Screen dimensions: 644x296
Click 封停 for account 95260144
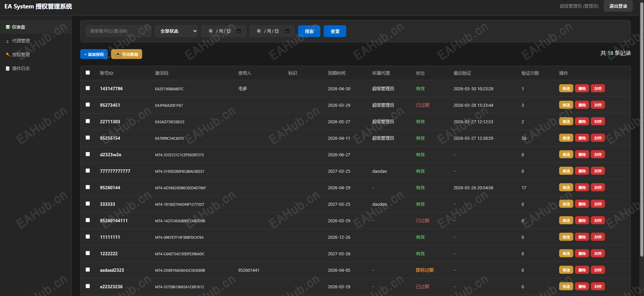pos(598,188)
